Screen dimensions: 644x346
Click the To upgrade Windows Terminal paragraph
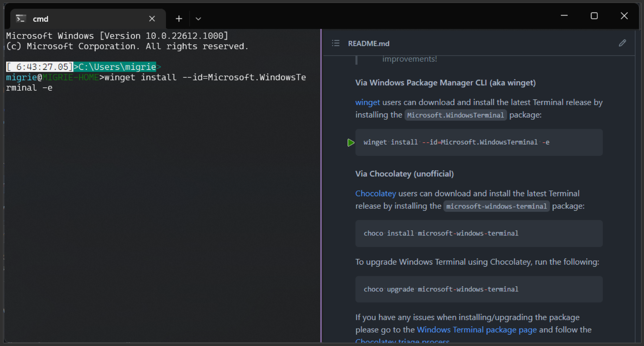477,262
